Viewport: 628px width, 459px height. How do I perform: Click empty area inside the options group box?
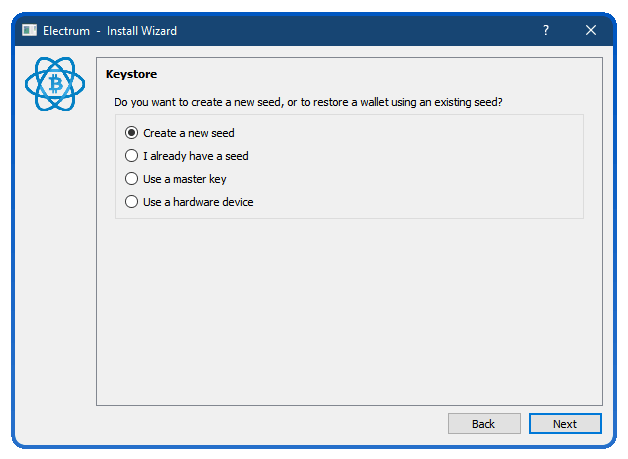coord(417,168)
